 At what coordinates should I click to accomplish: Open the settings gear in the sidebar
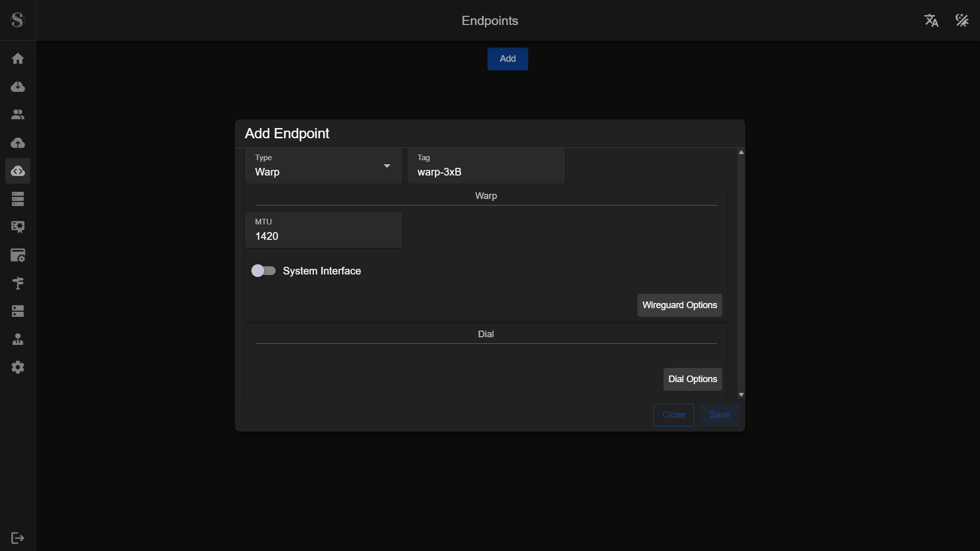point(18,367)
